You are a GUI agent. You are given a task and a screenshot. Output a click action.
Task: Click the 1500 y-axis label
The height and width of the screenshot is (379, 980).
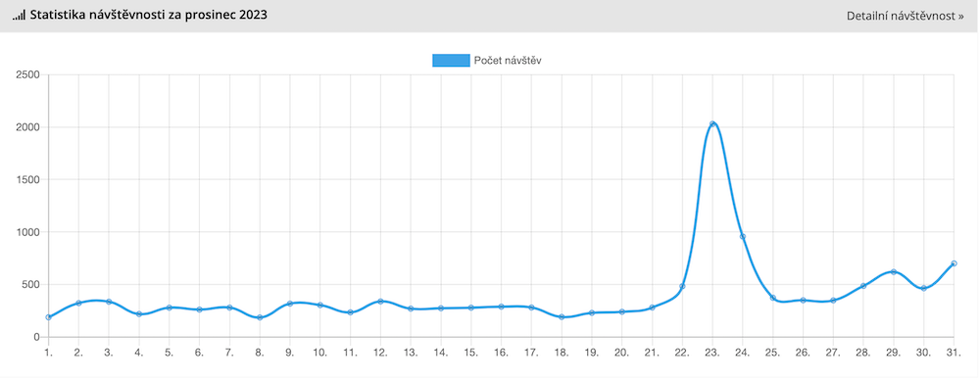click(28, 180)
